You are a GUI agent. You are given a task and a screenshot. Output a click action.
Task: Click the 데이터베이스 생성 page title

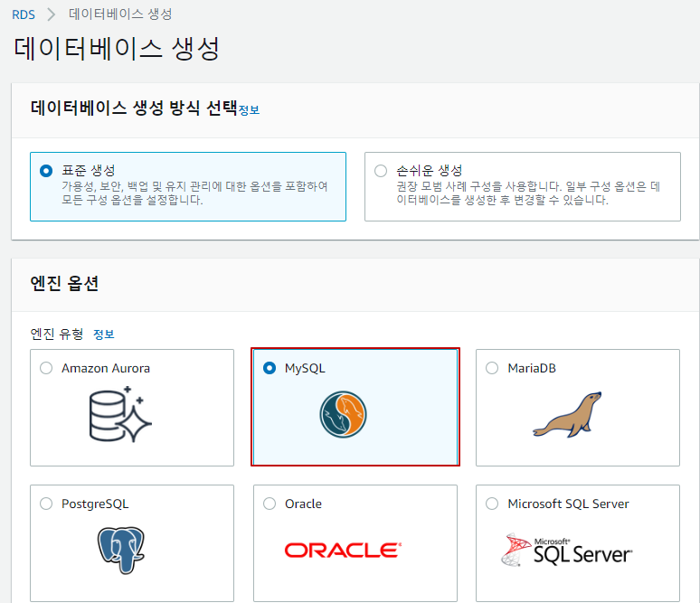117,48
